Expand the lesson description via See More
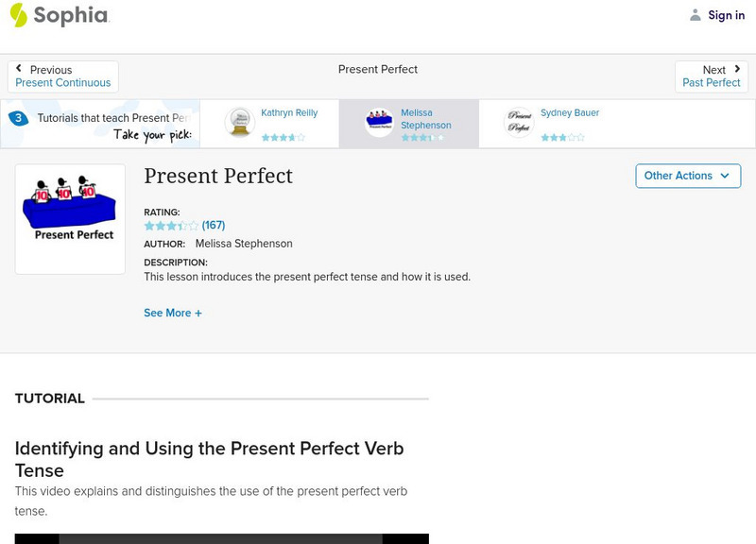Image resolution: width=756 pixels, height=544 pixels. (x=173, y=312)
